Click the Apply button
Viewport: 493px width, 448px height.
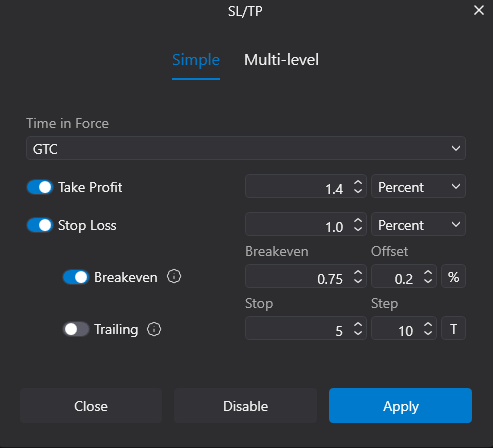coord(400,405)
